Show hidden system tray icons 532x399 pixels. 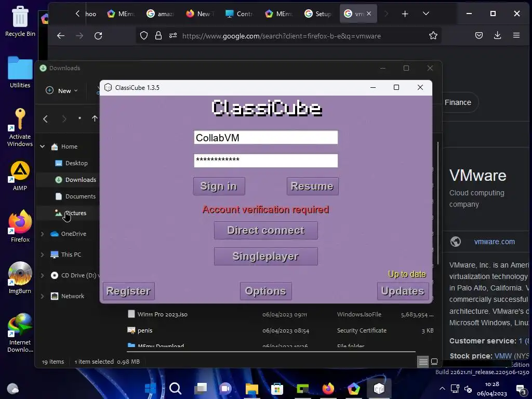click(442, 389)
